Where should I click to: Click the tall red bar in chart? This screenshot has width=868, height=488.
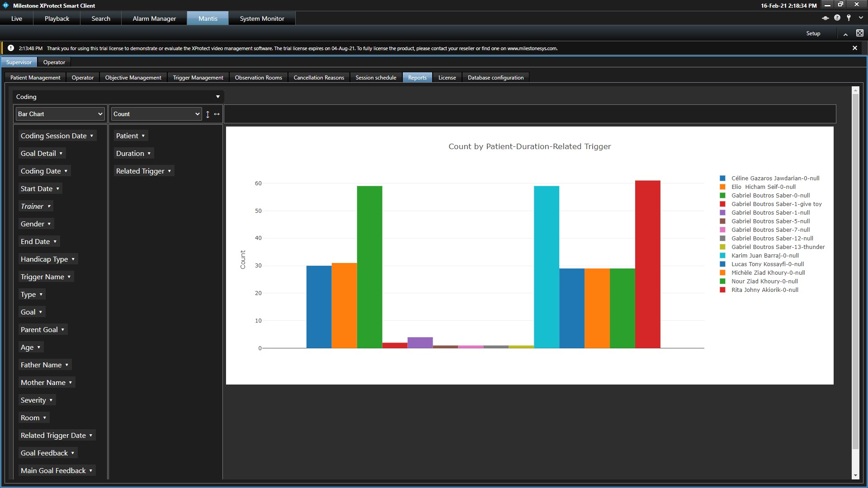[x=647, y=264]
